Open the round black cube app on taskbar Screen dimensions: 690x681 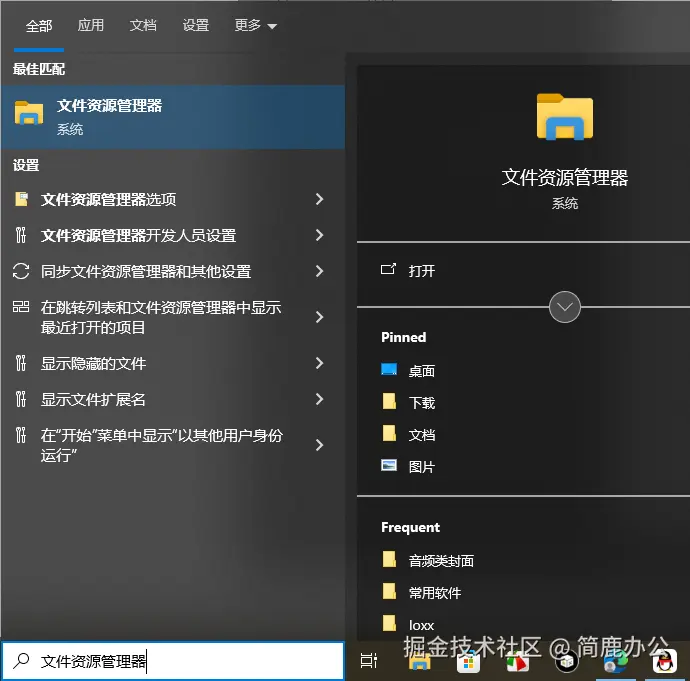click(x=566, y=661)
